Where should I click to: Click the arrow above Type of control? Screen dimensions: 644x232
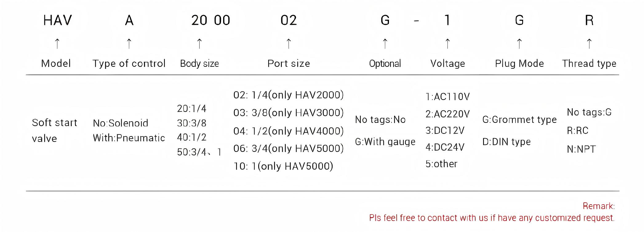(x=129, y=43)
